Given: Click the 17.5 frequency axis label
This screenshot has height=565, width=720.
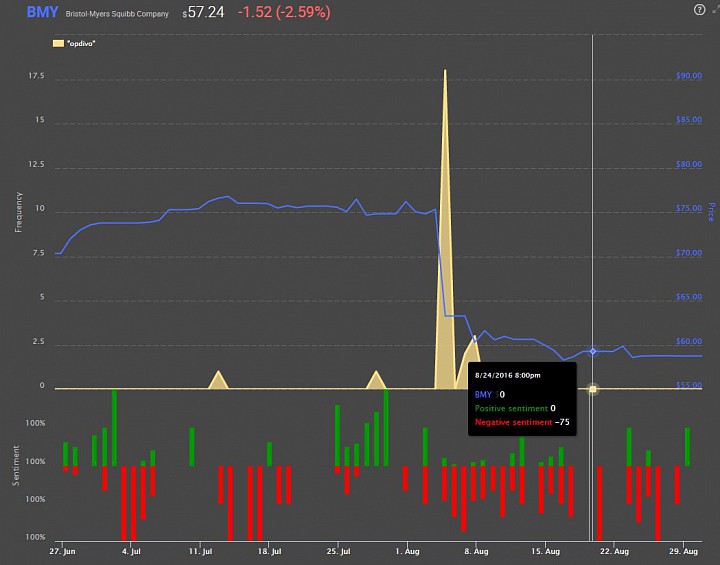Looking at the screenshot, I should coord(37,76).
